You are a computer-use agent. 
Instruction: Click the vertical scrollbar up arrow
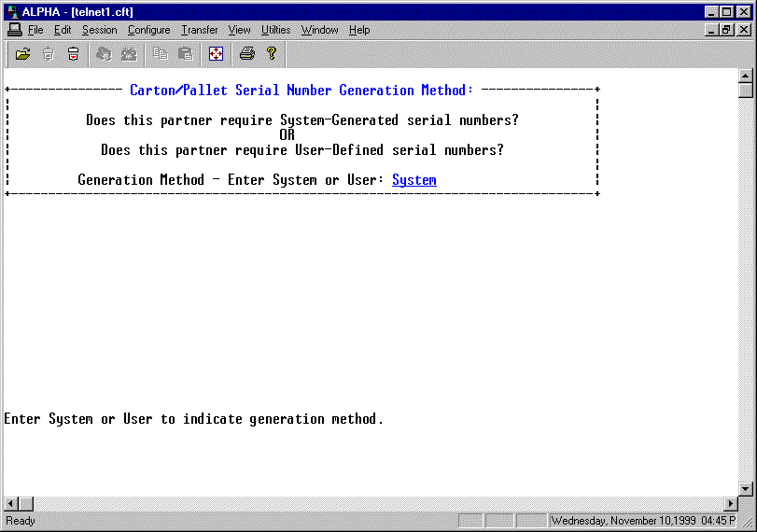pyautogui.click(x=745, y=76)
